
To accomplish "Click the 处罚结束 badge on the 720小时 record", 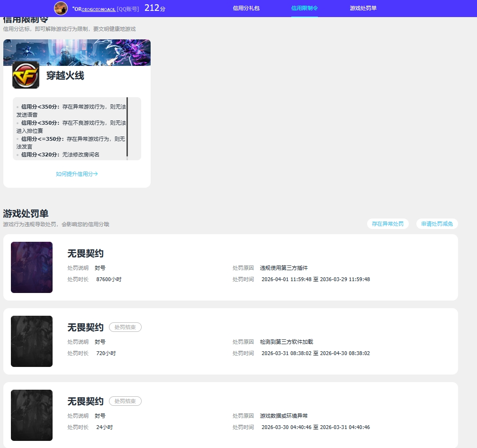I will point(125,327).
